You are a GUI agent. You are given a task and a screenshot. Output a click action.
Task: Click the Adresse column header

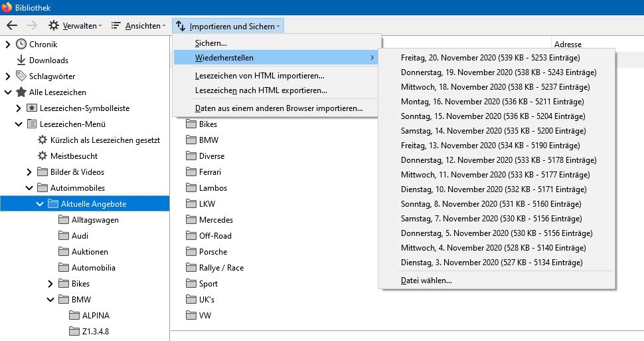pyautogui.click(x=568, y=45)
